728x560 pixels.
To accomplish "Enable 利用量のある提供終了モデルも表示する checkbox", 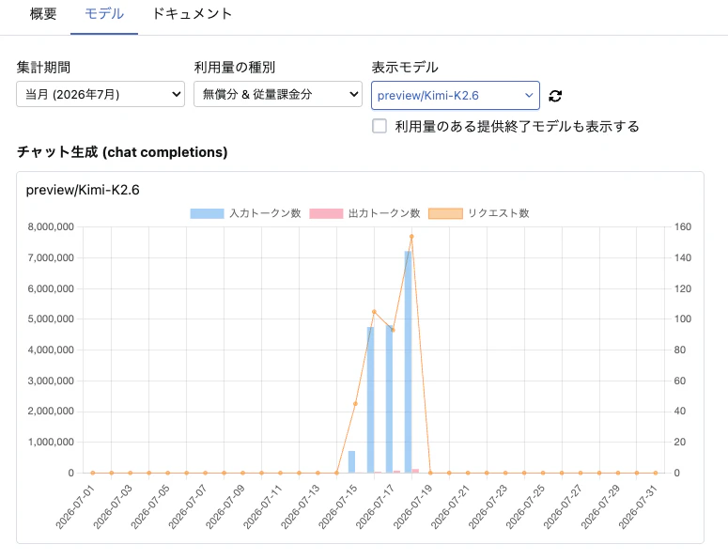I will tap(379, 126).
